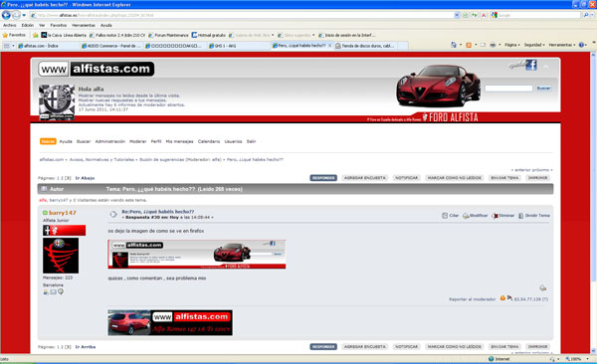Open the Seguridad dropdown menu
Screen dimensions: 597x364
(533, 45)
